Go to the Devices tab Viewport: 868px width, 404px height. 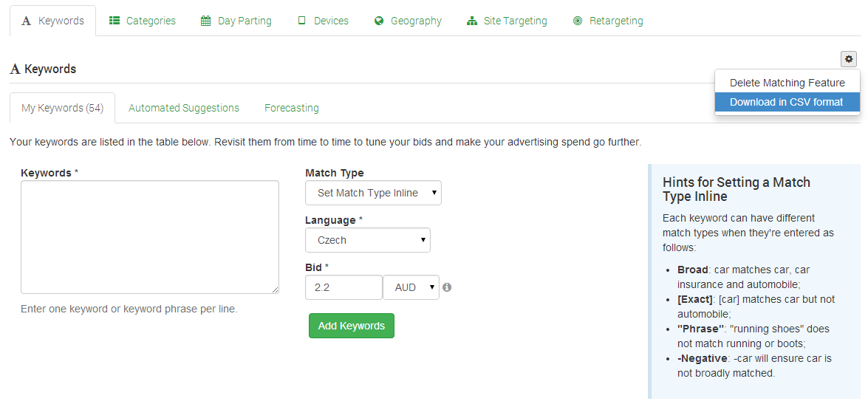pos(324,21)
